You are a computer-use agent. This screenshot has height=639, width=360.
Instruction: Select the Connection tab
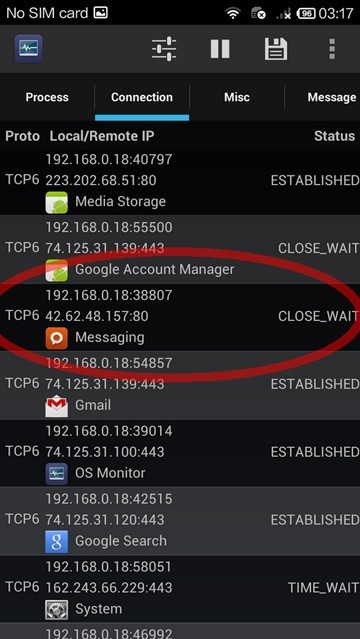142,97
